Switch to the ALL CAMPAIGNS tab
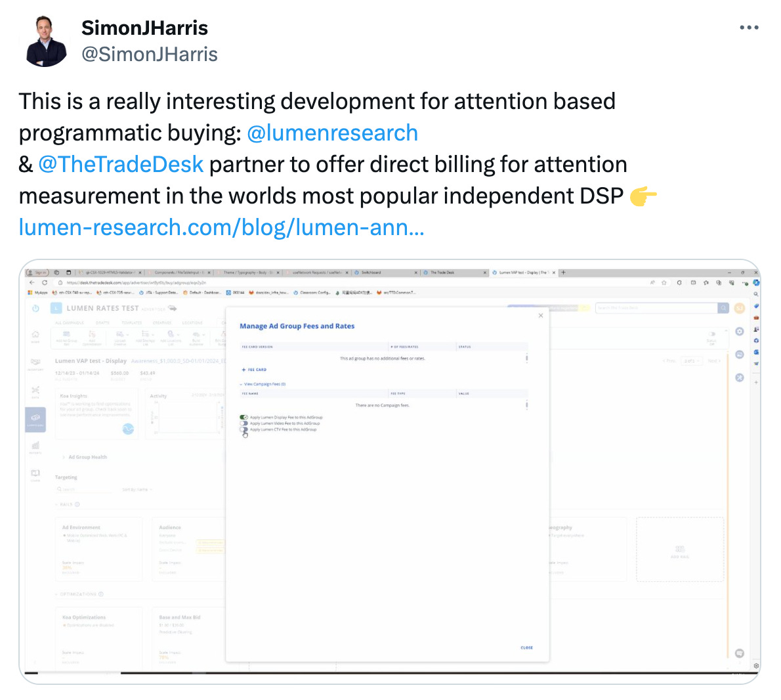This screenshot has height=700, width=781. point(69,323)
